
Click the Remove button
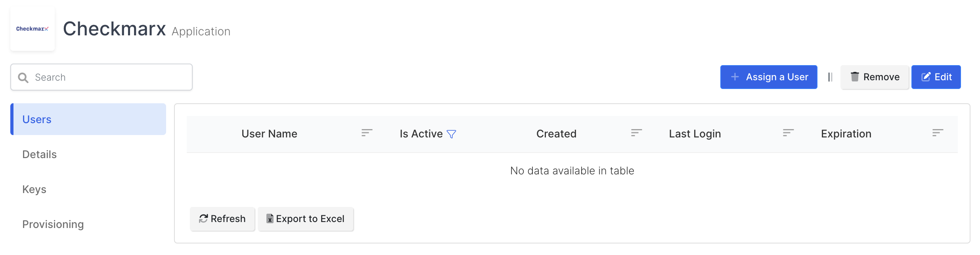pos(875,77)
